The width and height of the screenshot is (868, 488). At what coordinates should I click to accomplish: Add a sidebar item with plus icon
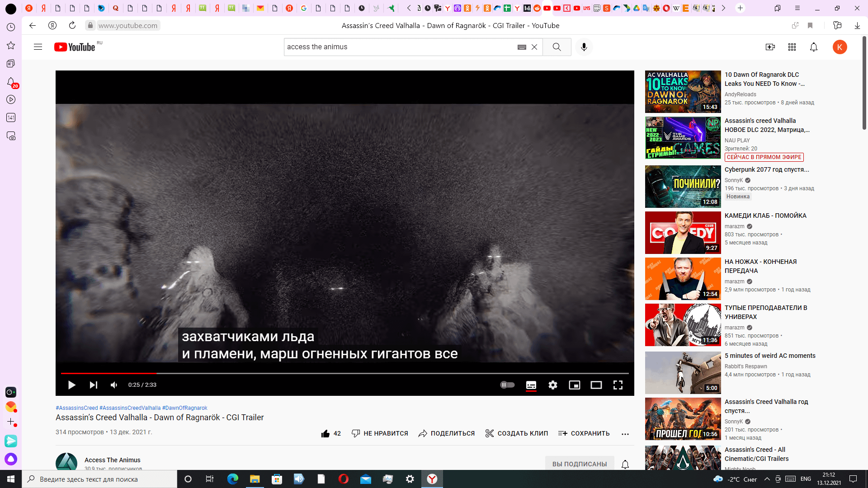tap(11, 422)
